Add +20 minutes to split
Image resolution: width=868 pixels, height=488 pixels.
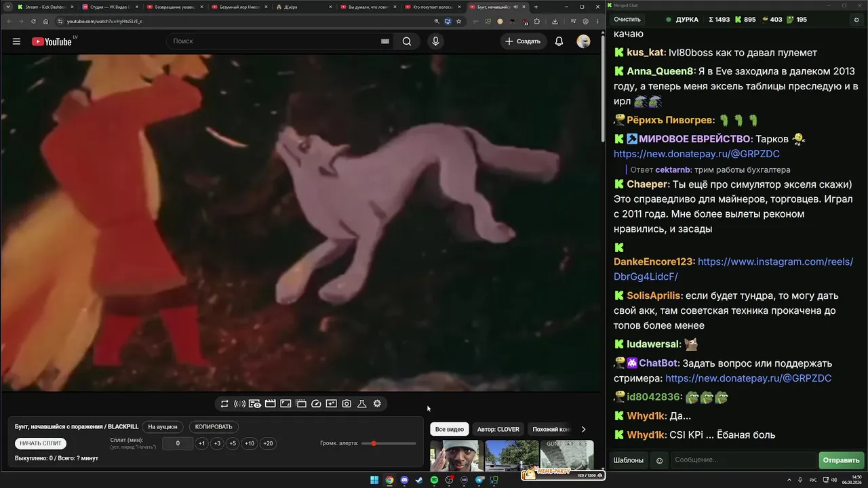coord(268,443)
